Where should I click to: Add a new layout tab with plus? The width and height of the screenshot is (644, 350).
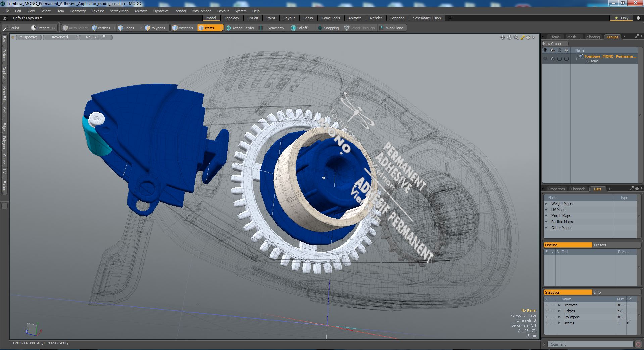point(450,18)
